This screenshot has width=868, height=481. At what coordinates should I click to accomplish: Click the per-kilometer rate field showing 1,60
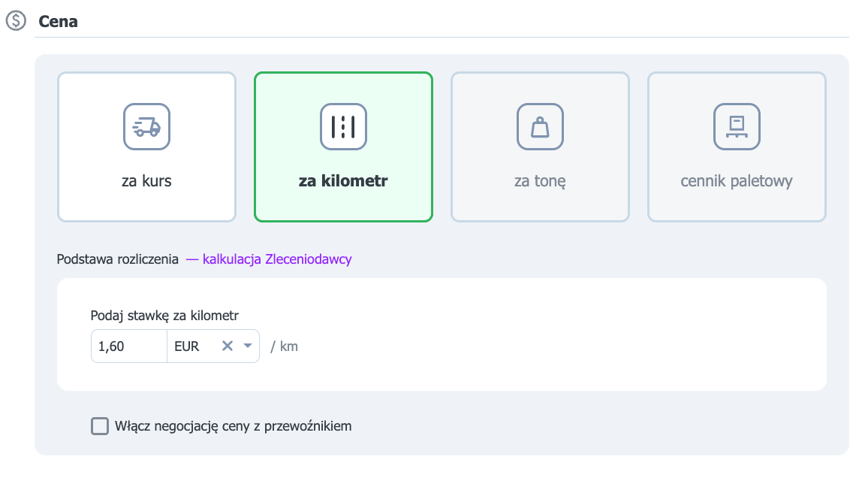(x=129, y=346)
